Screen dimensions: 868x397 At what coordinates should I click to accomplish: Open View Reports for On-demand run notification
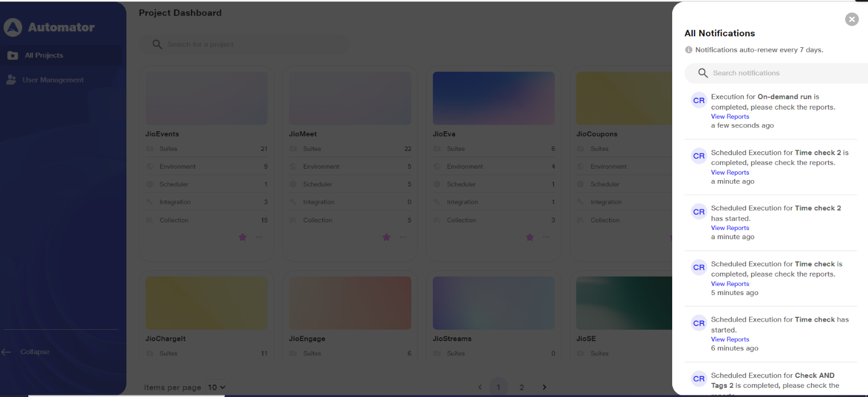730,117
